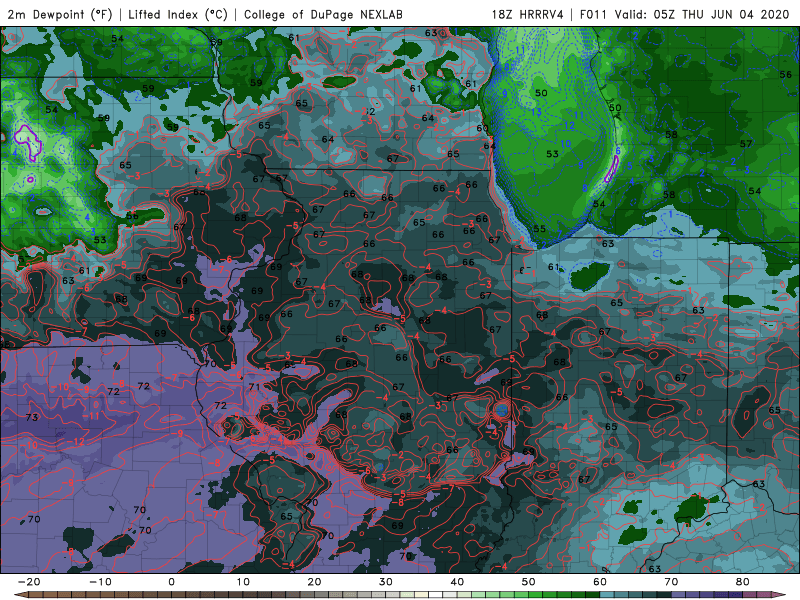Click the 73 dewpoint value on the map
The image size is (800, 600).
coord(32,417)
